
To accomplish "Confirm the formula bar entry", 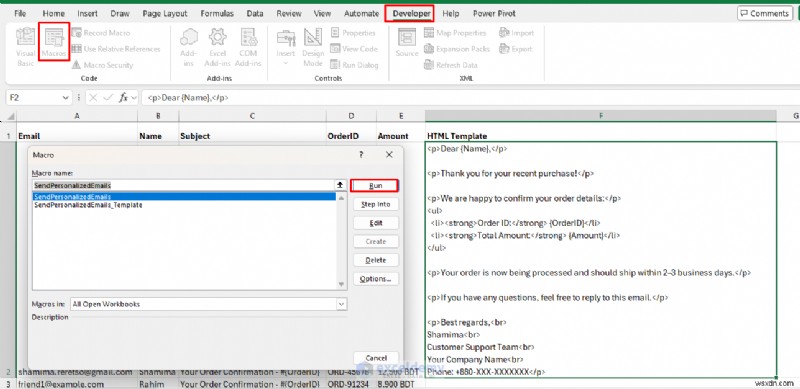I will pos(108,98).
